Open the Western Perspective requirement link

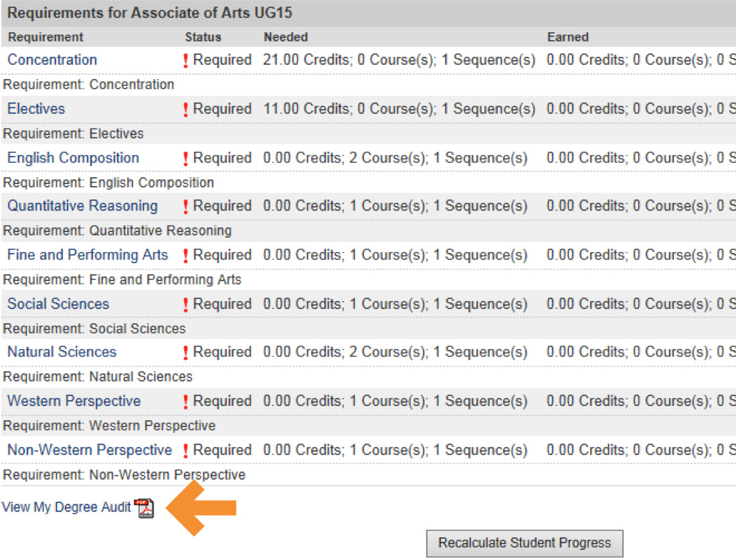pyautogui.click(x=74, y=401)
